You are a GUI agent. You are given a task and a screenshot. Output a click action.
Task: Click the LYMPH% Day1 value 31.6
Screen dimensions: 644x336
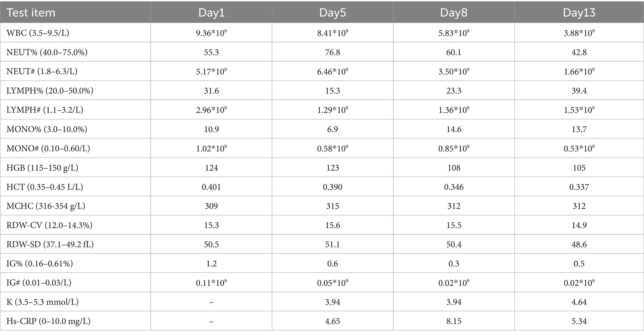click(211, 91)
